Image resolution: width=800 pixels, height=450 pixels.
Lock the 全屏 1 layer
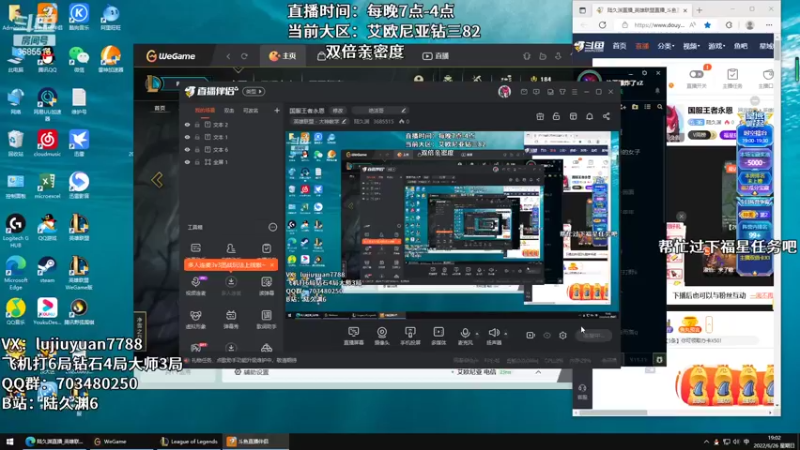[197, 162]
